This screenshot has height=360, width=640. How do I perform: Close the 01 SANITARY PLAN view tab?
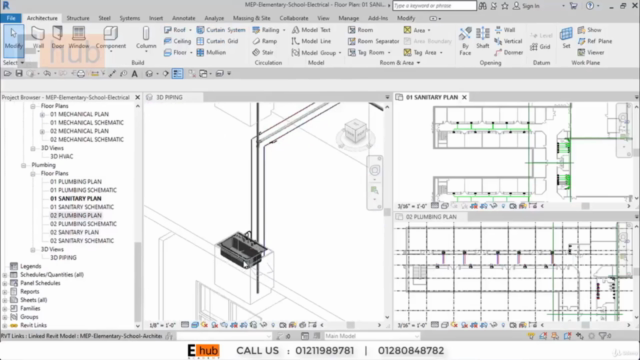tap(464, 98)
